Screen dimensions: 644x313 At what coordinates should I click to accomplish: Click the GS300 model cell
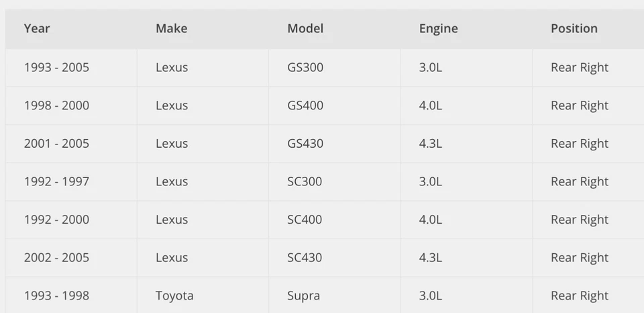pos(305,67)
